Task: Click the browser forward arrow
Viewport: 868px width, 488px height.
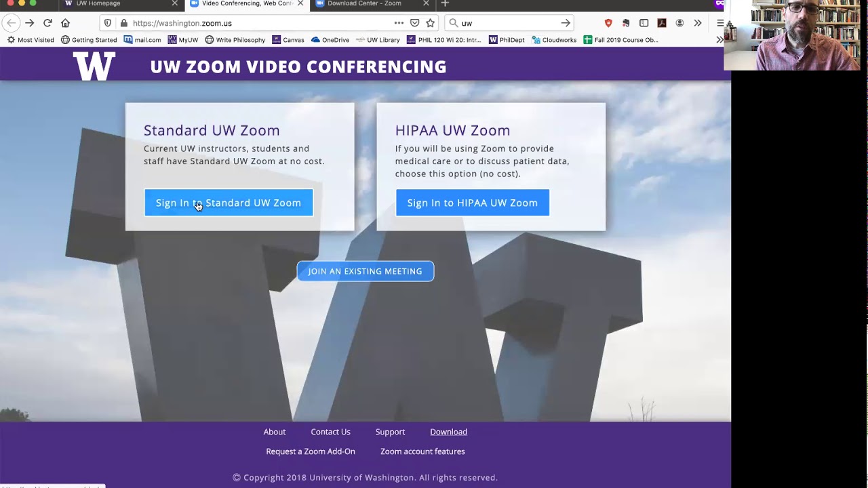Action: 29,23
